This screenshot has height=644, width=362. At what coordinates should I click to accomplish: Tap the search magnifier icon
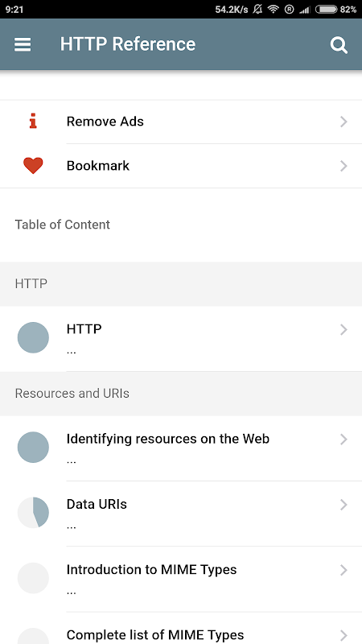339,45
